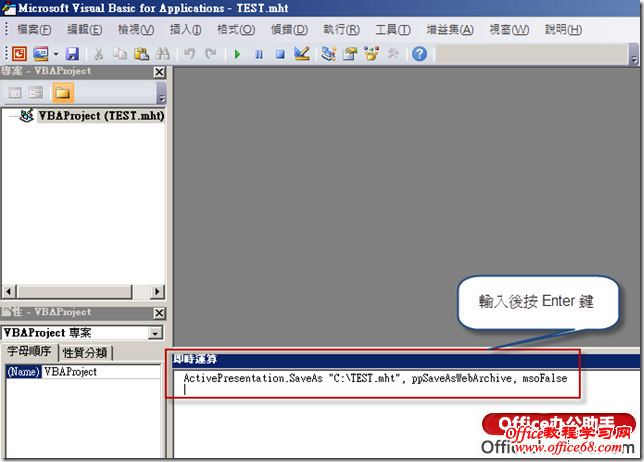Click project pane scrollbar right arrow
This screenshot has width=644, height=462.
tap(157, 292)
